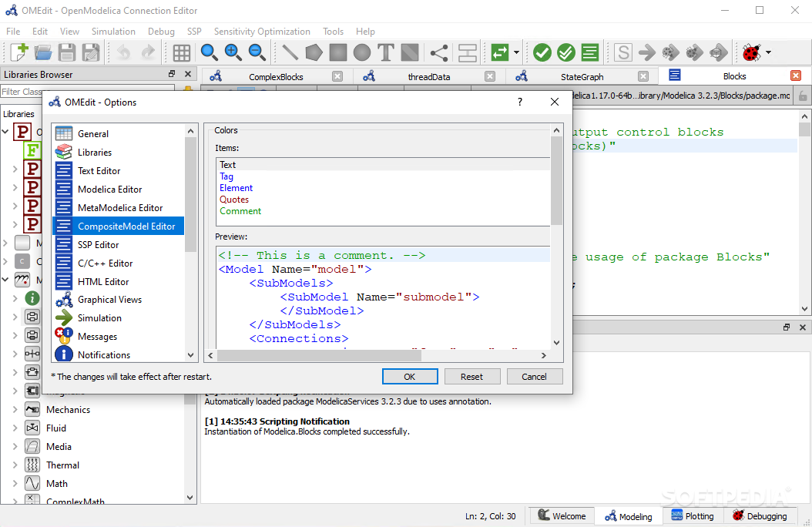812x527 pixels.
Task: Close the Messages Browser panel
Action: pos(802,327)
